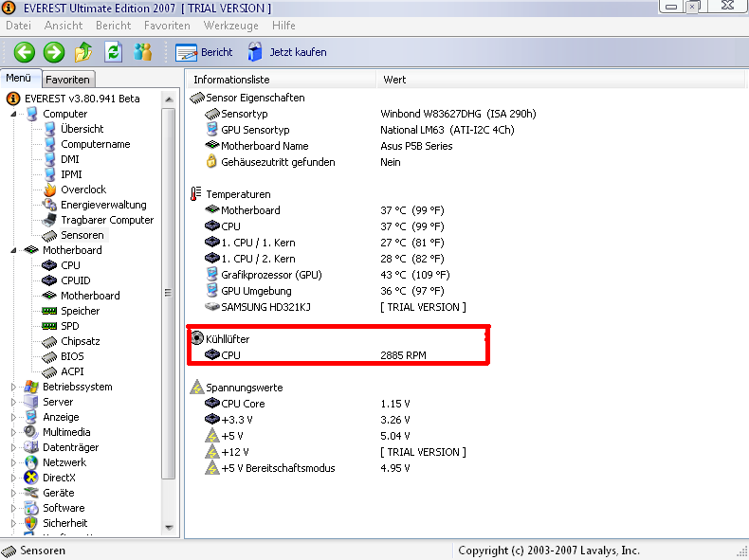
Task: Click the BIOS chip icon
Action: coord(49,356)
